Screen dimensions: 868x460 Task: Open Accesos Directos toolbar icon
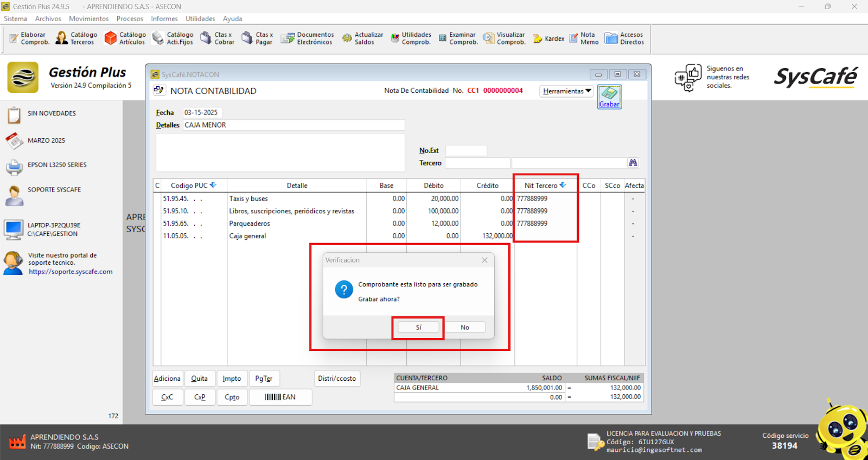(x=624, y=38)
